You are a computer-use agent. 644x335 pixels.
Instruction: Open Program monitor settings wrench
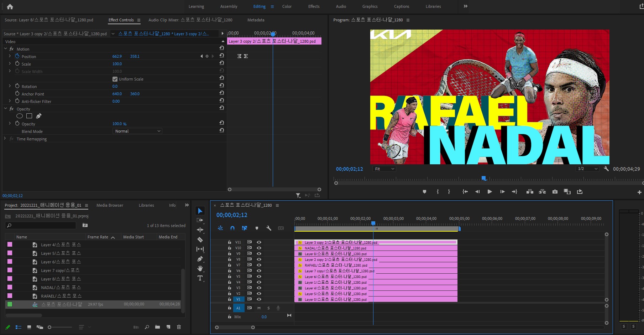(606, 169)
